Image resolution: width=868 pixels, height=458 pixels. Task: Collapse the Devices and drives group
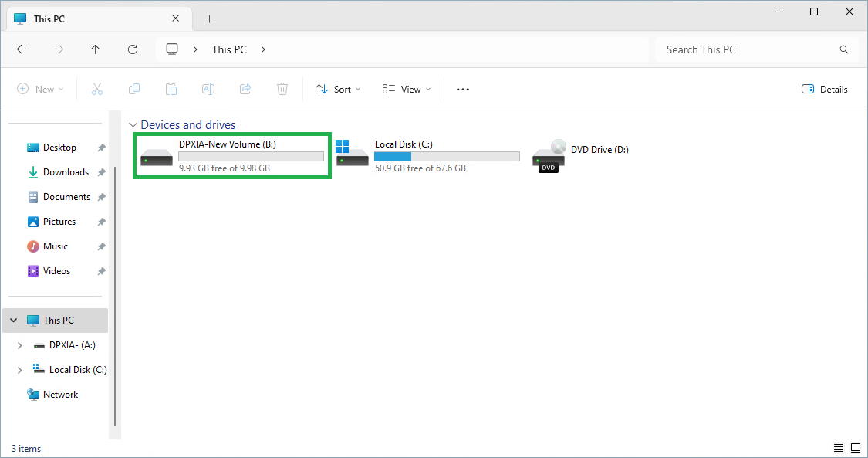tap(133, 125)
